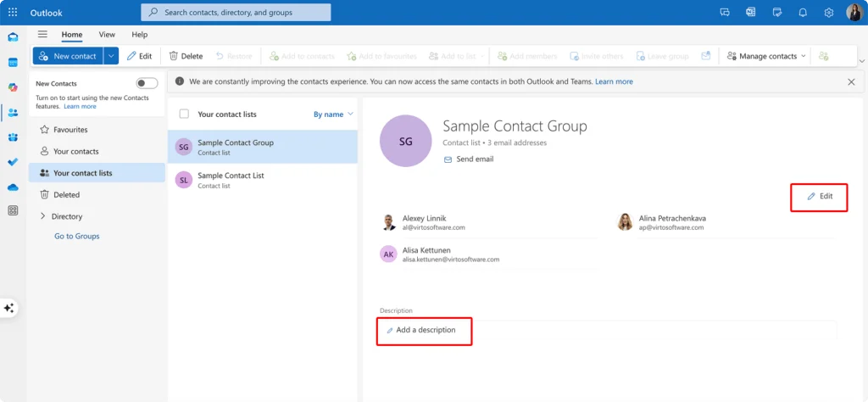Open member Alina Petrachenkava
The image size is (868, 402).
click(x=726, y=222)
